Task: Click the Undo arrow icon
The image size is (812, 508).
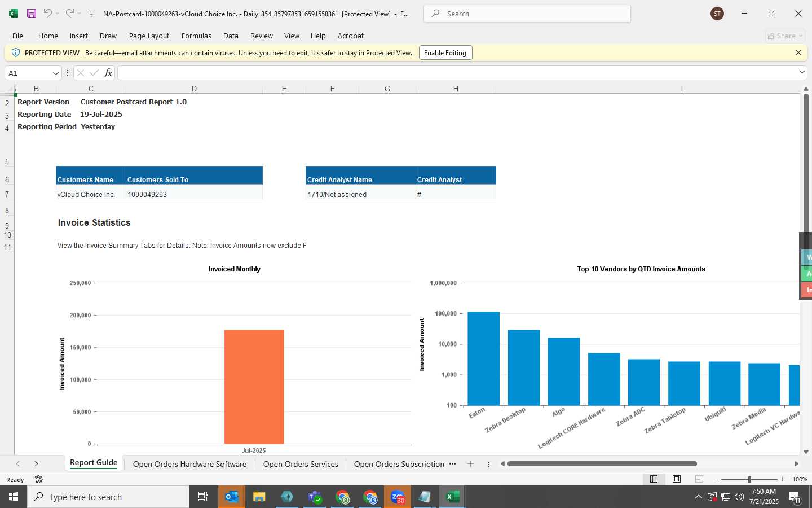Action: [x=48, y=14]
